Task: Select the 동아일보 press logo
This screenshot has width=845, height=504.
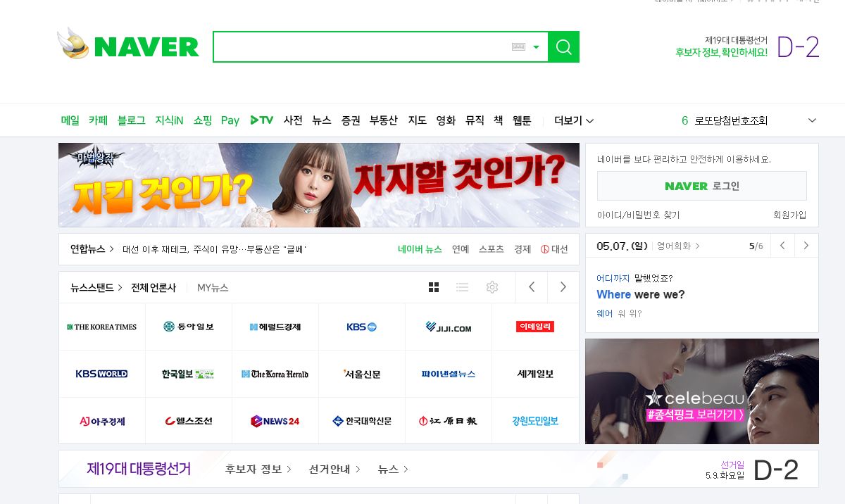Action: (188, 327)
